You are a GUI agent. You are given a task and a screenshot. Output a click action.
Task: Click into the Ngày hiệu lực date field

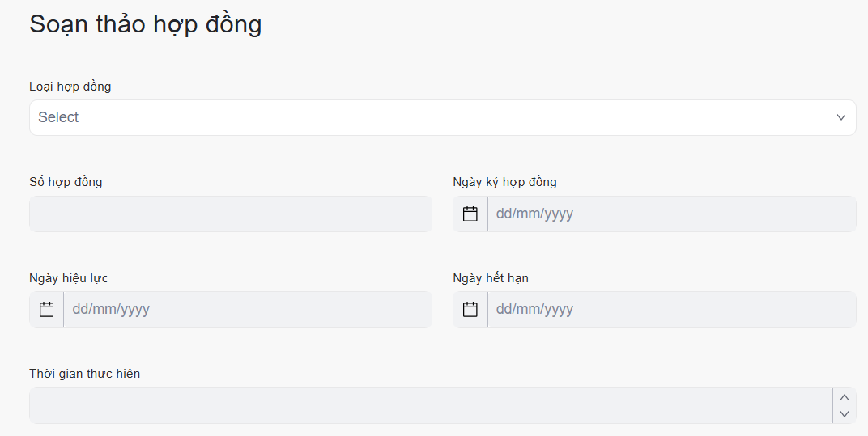(247, 309)
